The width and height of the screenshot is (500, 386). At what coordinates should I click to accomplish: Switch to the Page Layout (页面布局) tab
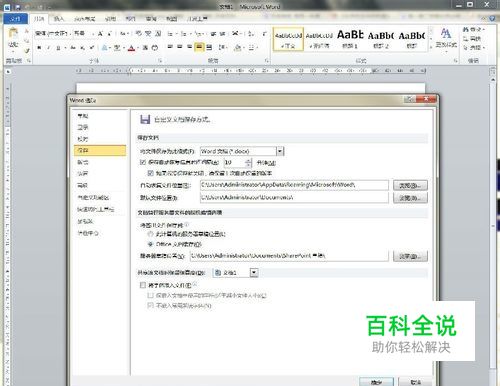click(84, 19)
